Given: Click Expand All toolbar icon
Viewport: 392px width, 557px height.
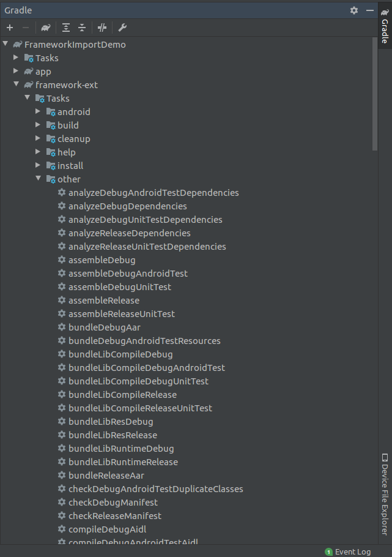Looking at the screenshot, I should (66, 28).
